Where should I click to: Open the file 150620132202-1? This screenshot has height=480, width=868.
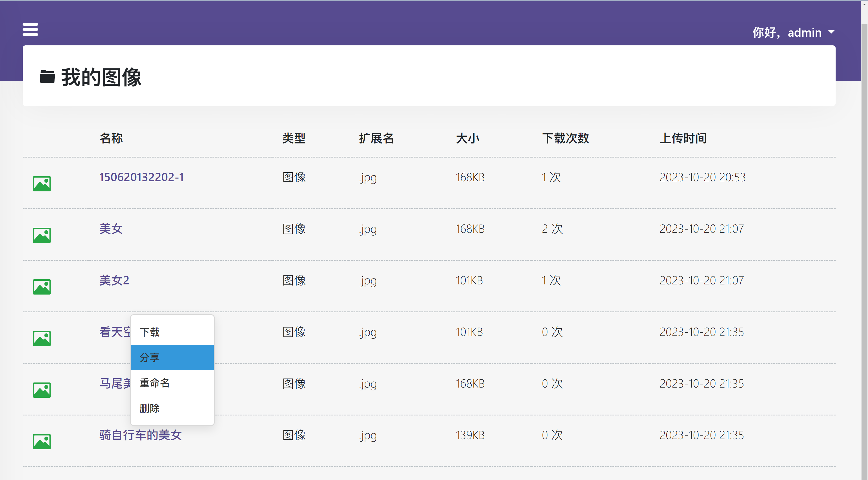(x=141, y=177)
